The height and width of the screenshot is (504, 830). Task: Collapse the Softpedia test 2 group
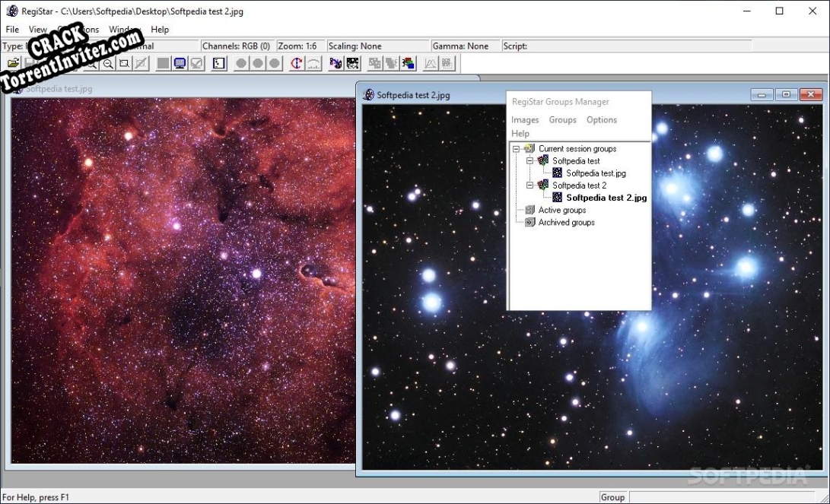529,185
